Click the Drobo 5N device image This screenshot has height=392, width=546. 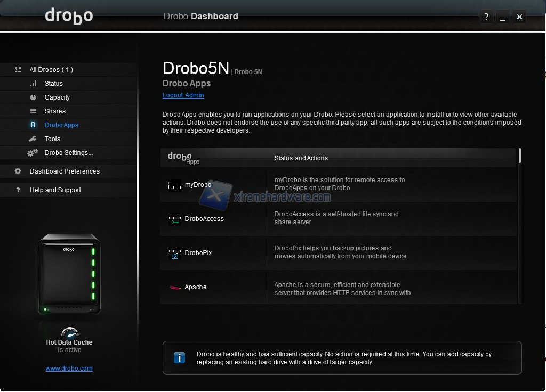point(69,274)
